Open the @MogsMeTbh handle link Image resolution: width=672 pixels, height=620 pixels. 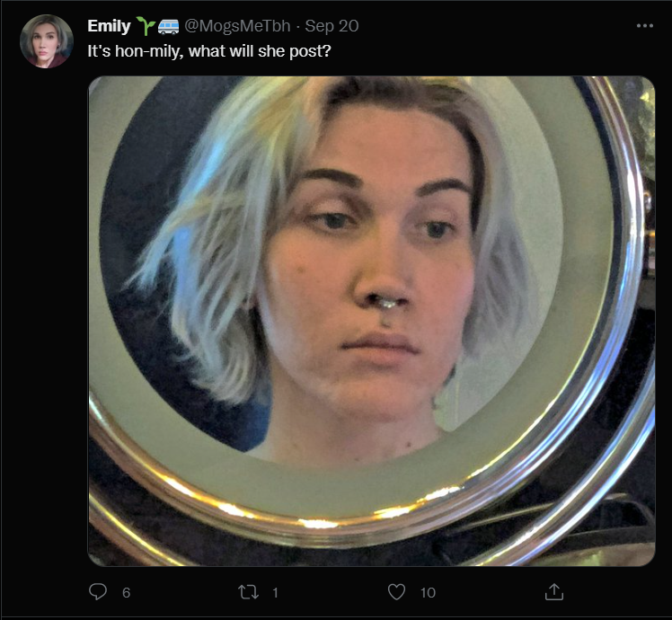[237, 26]
